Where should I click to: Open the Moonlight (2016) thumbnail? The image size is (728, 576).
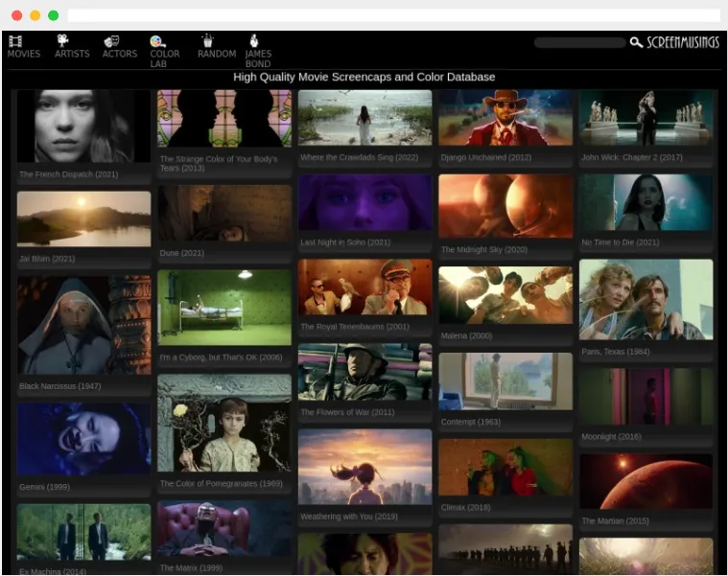click(x=646, y=397)
